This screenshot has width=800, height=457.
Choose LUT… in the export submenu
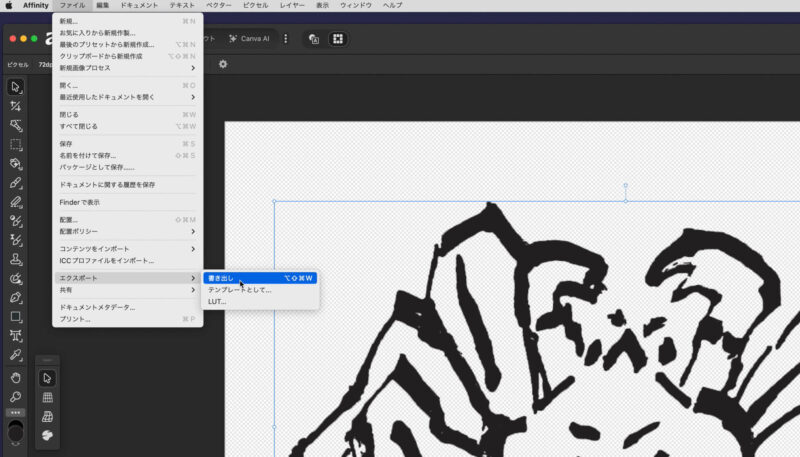tap(260, 301)
